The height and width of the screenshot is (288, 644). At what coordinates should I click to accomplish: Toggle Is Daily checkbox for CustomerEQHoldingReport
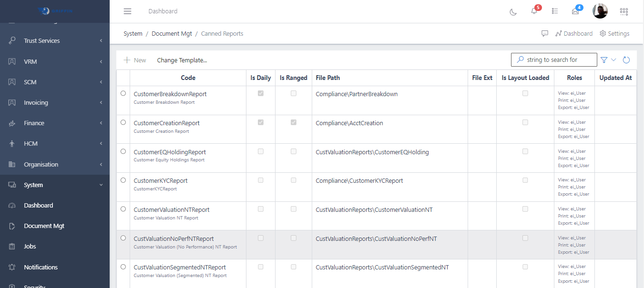click(x=261, y=151)
